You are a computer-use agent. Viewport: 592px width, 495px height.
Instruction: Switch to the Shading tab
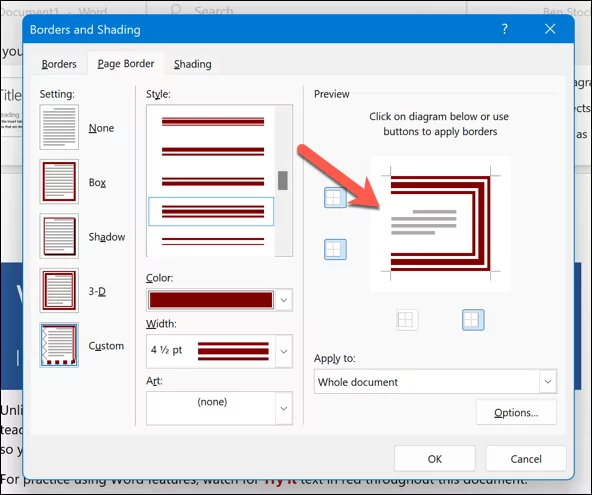pyautogui.click(x=193, y=64)
